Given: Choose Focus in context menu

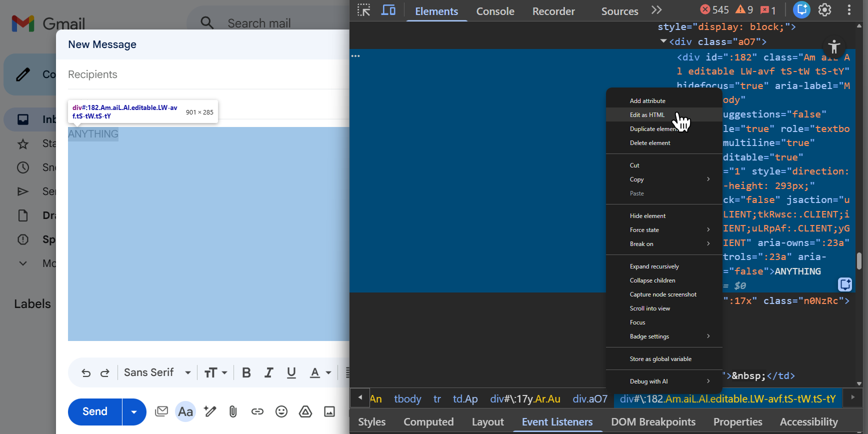Looking at the screenshot, I should [664, 322].
